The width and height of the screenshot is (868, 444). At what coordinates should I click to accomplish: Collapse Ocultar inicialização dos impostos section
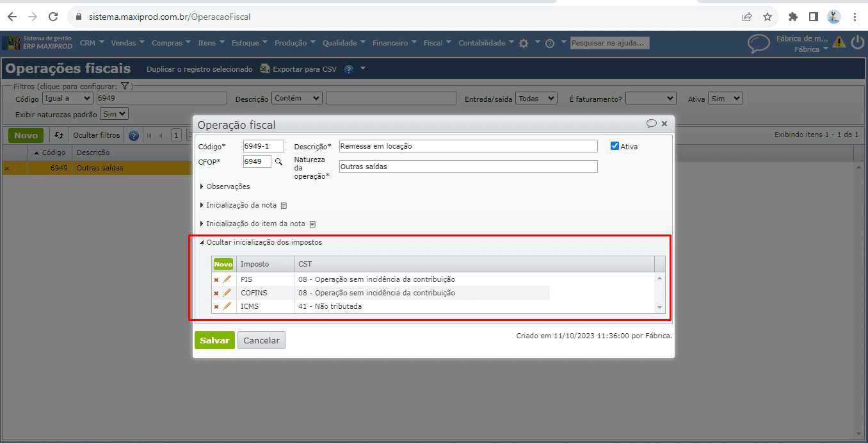click(261, 243)
